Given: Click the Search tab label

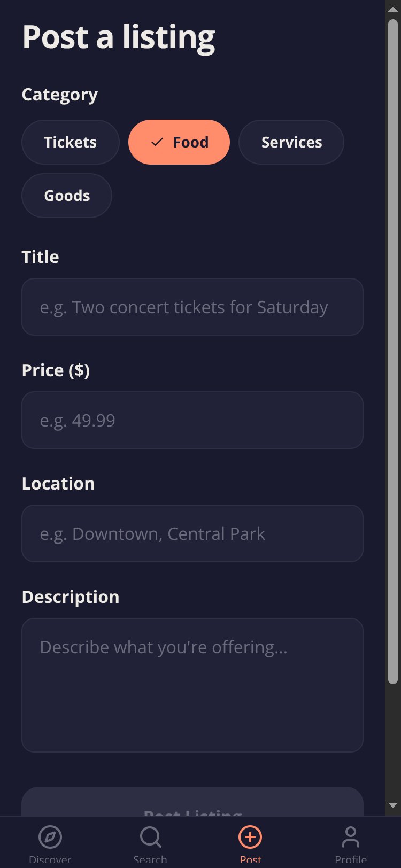Looking at the screenshot, I should [150, 860].
